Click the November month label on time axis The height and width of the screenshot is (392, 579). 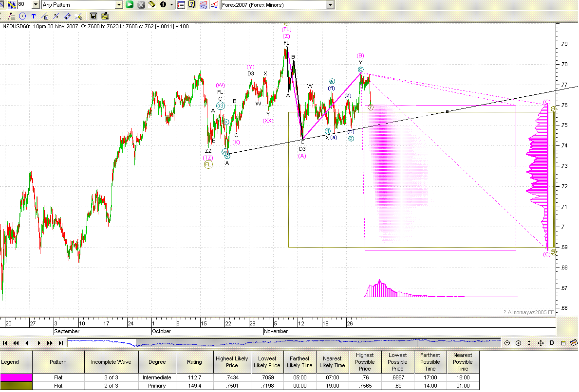pos(276,331)
